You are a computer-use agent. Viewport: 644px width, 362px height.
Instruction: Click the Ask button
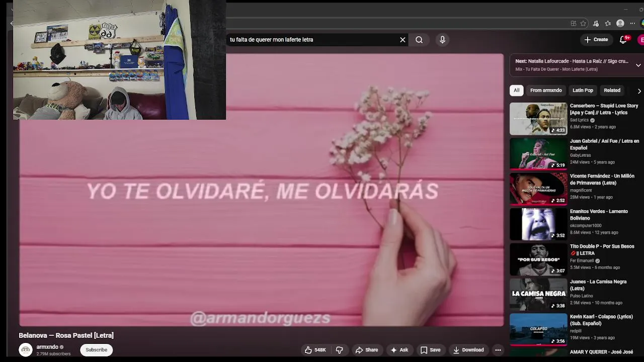(x=399, y=350)
